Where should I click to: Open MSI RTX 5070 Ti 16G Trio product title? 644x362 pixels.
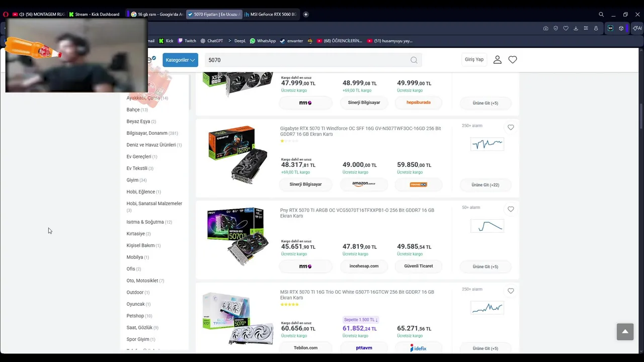357,295
